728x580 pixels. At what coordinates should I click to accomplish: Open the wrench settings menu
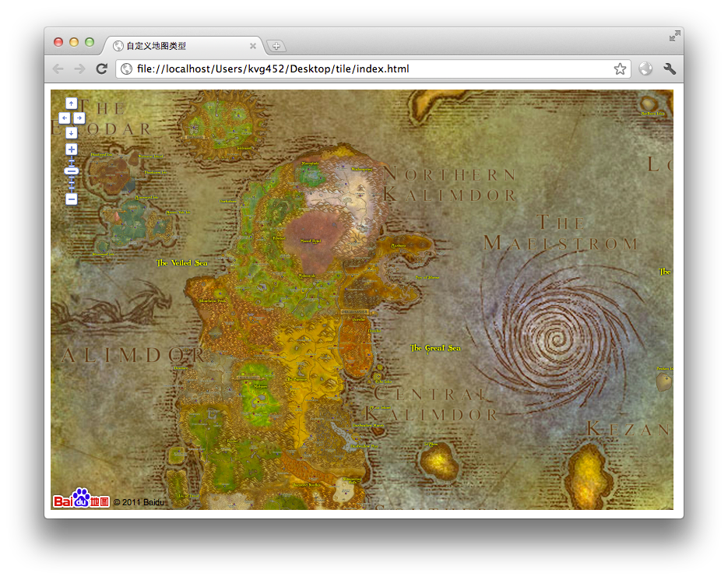(670, 69)
